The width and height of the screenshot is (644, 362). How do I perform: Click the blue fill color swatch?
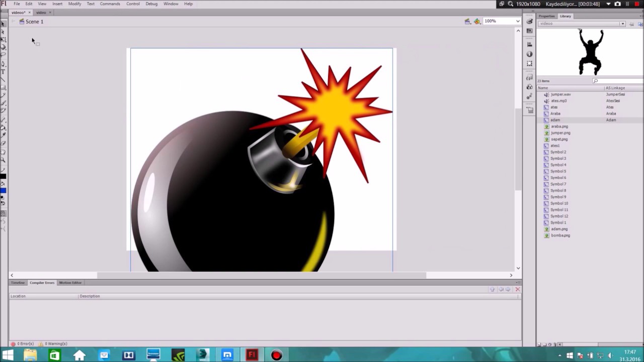coord(3,190)
